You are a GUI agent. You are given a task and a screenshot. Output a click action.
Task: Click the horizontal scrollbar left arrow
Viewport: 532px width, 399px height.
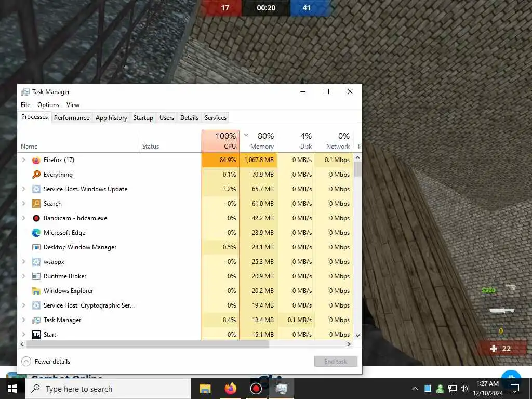pyautogui.click(x=22, y=344)
